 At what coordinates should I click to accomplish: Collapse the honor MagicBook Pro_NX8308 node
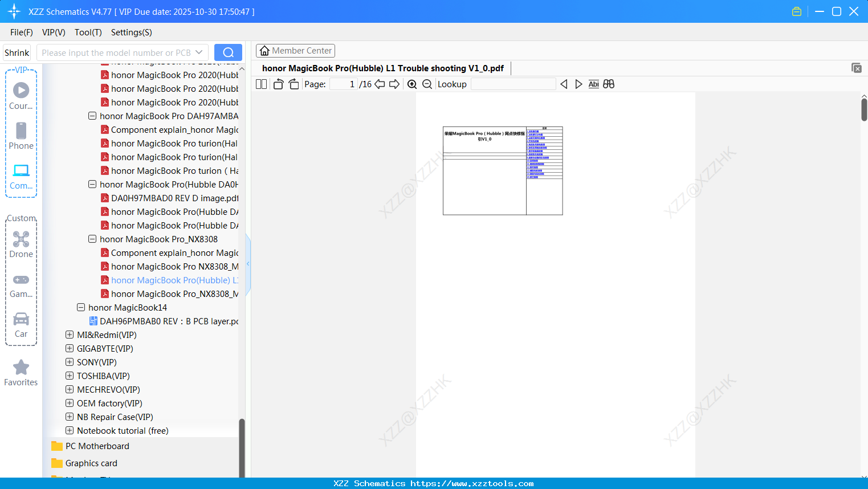92,239
